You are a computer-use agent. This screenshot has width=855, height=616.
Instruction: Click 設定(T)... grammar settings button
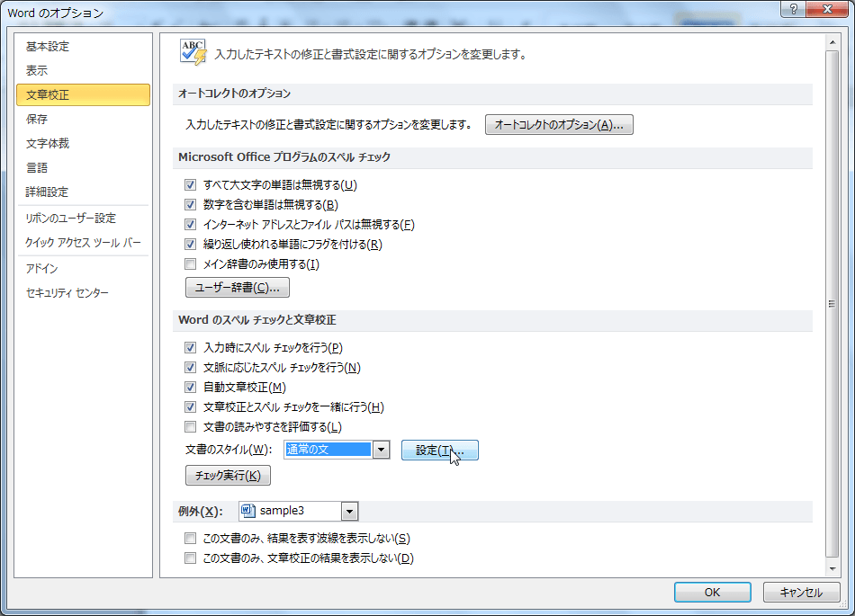point(440,451)
